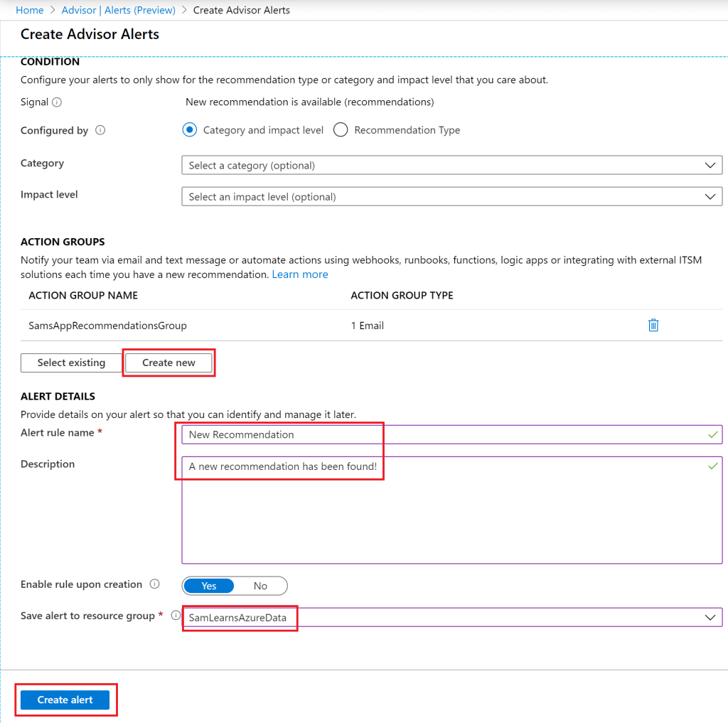This screenshot has height=723, width=728.
Task: Click the Create alert button
Action: pyautogui.click(x=65, y=700)
